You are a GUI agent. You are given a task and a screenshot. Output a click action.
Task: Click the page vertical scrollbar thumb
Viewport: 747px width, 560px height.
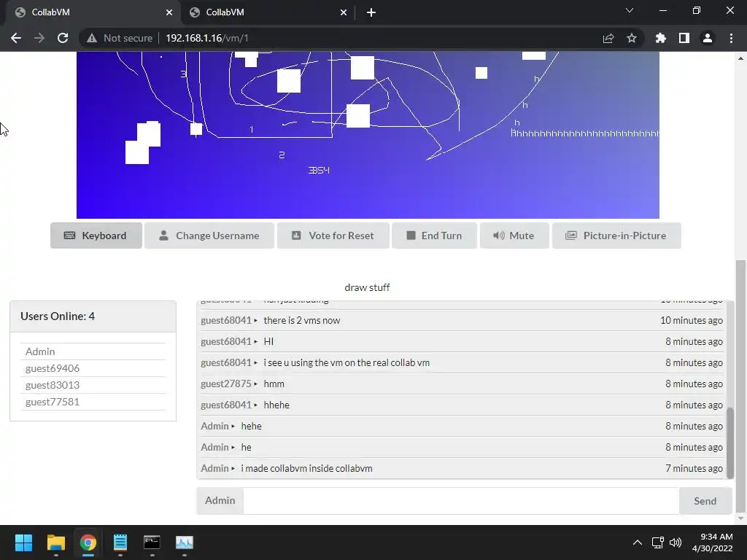pyautogui.click(x=740, y=386)
